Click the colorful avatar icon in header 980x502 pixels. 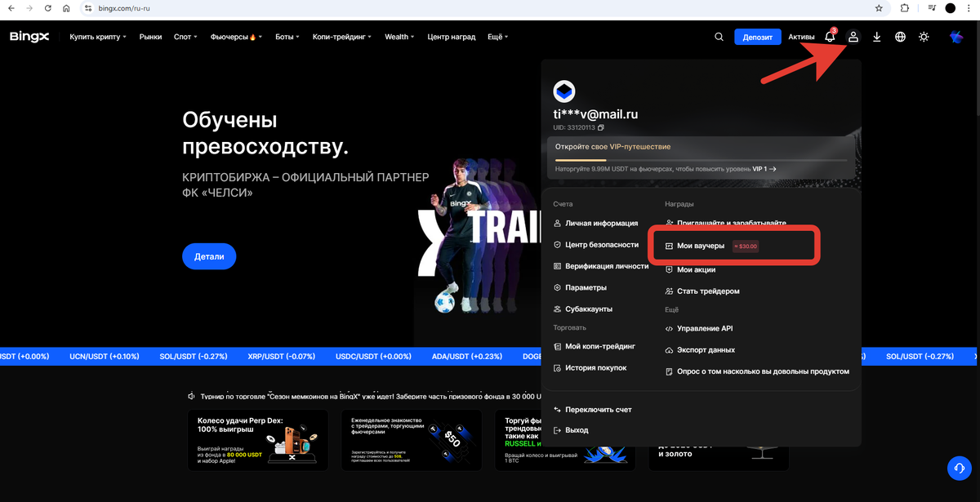point(956,37)
